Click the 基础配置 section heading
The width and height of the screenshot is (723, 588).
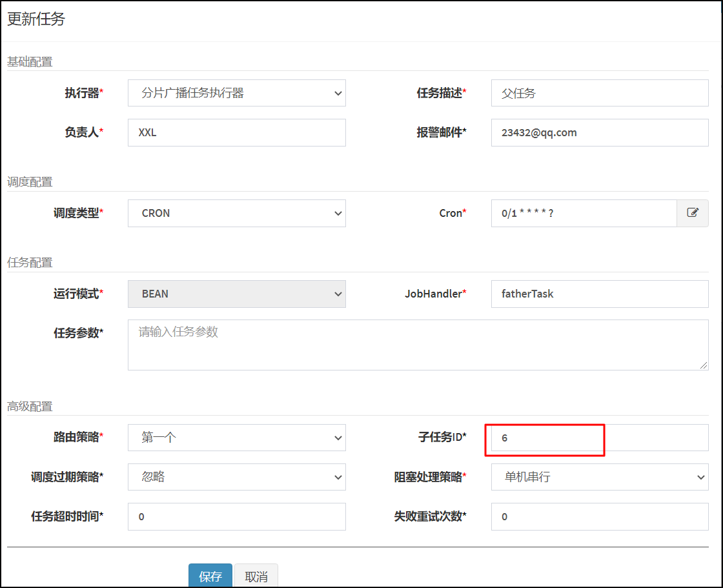tap(30, 62)
